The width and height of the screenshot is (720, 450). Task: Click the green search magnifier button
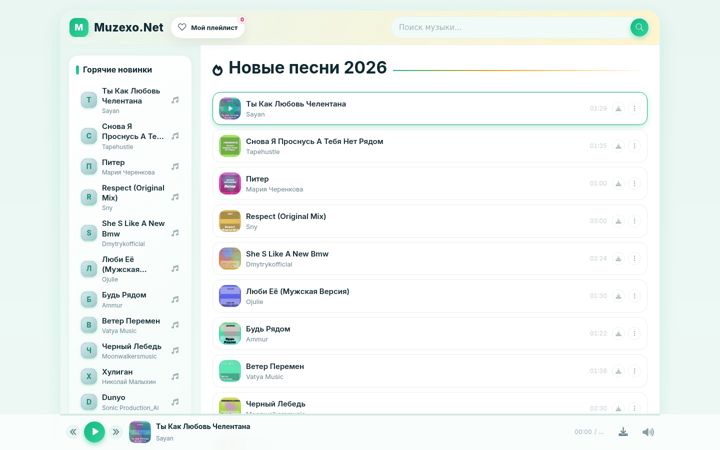[x=639, y=28]
